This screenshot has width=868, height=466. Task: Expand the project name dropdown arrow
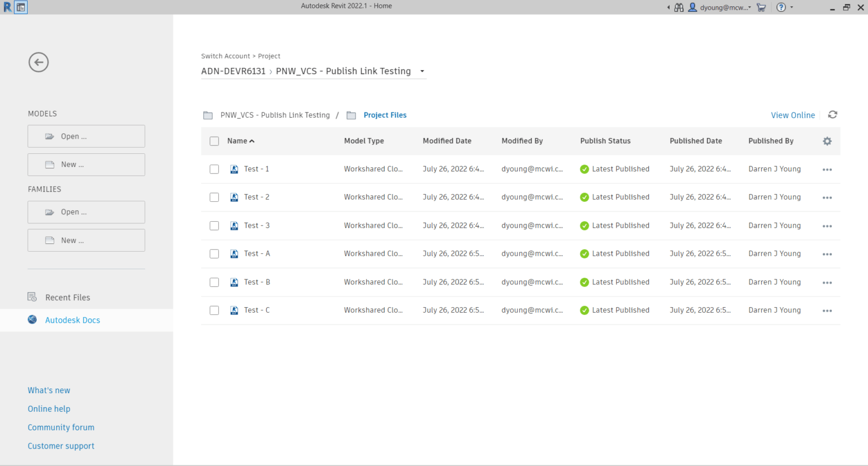point(422,72)
